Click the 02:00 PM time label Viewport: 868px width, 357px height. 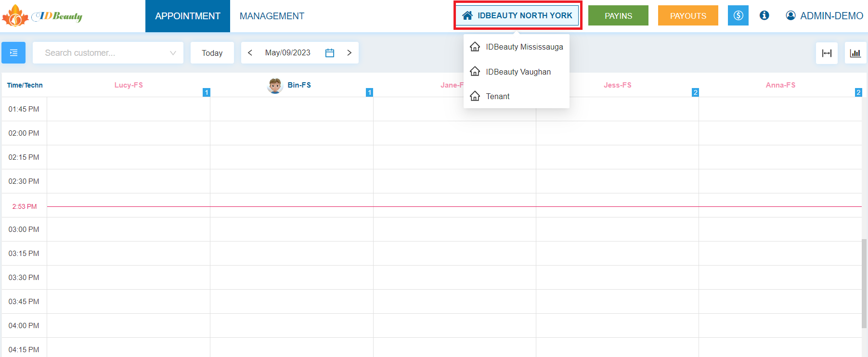24,133
